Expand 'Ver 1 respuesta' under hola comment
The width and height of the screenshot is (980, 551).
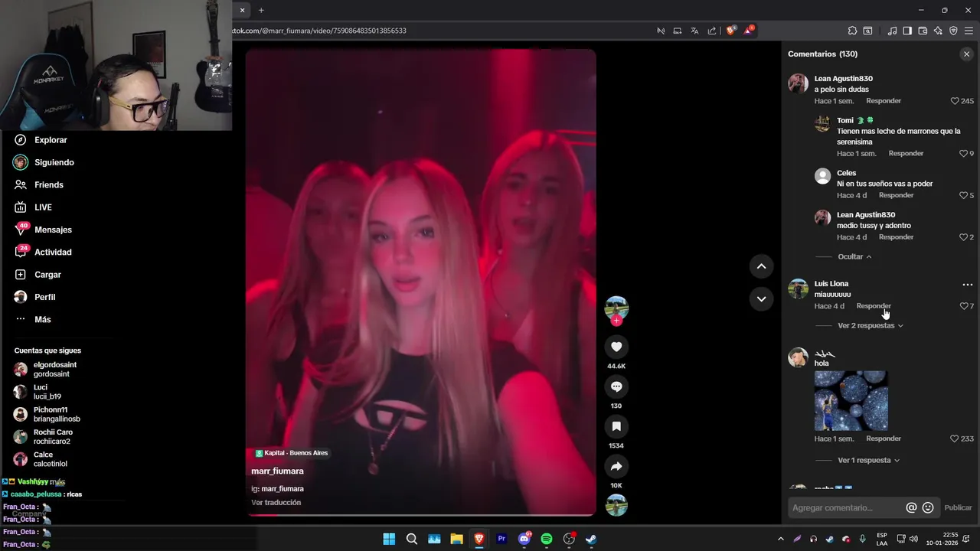869,461
